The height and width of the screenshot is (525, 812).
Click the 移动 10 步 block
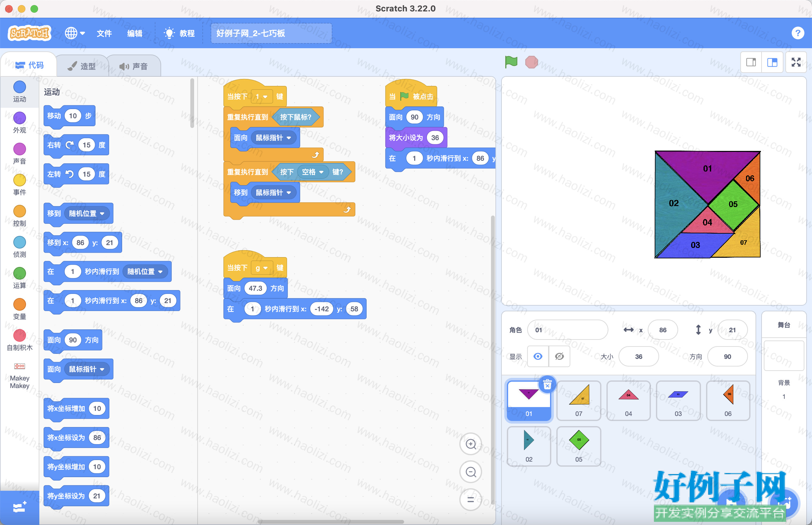pos(69,116)
